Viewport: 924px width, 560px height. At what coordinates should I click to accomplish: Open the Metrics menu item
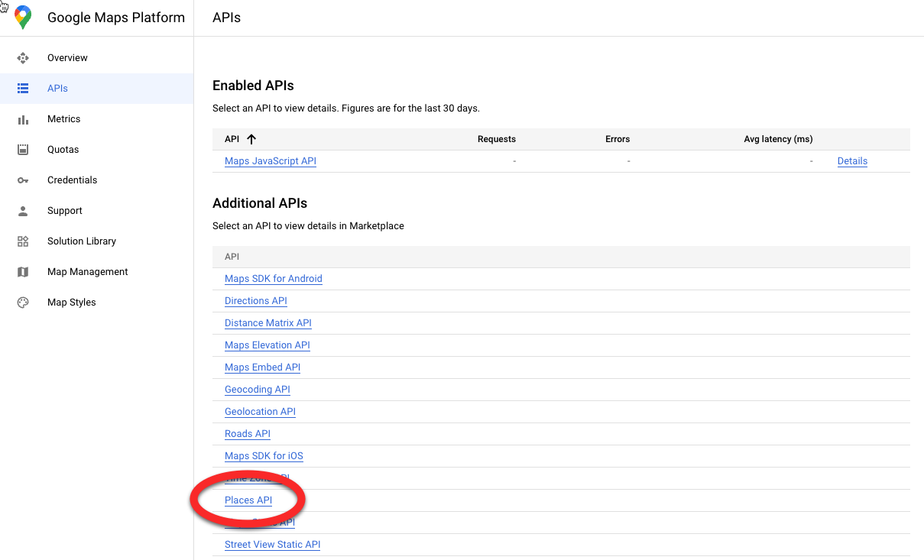(63, 119)
